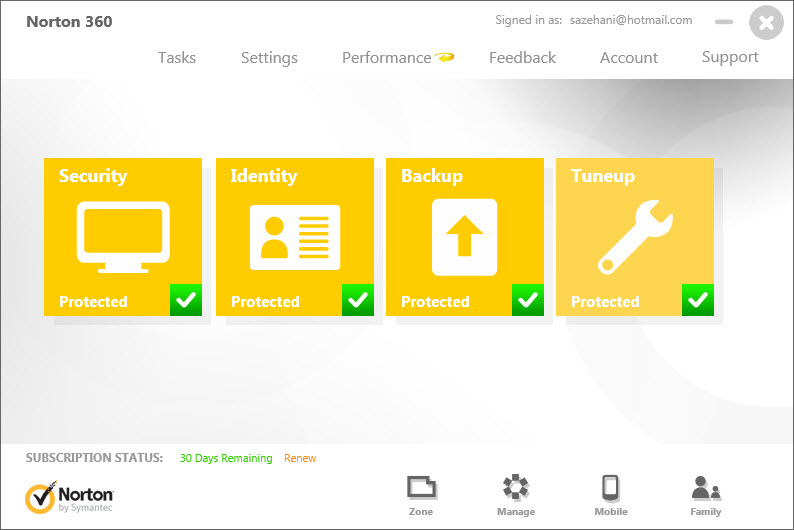Open the Support menu

click(730, 57)
